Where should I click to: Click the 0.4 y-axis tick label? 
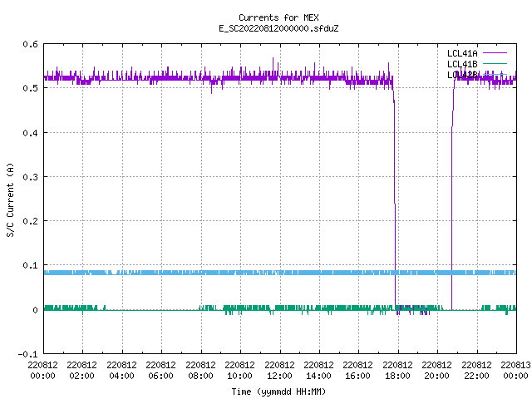(x=30, y=133)
